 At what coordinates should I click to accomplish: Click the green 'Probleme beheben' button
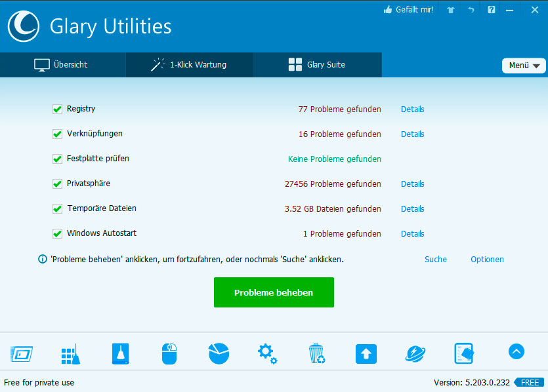(274, 292)
